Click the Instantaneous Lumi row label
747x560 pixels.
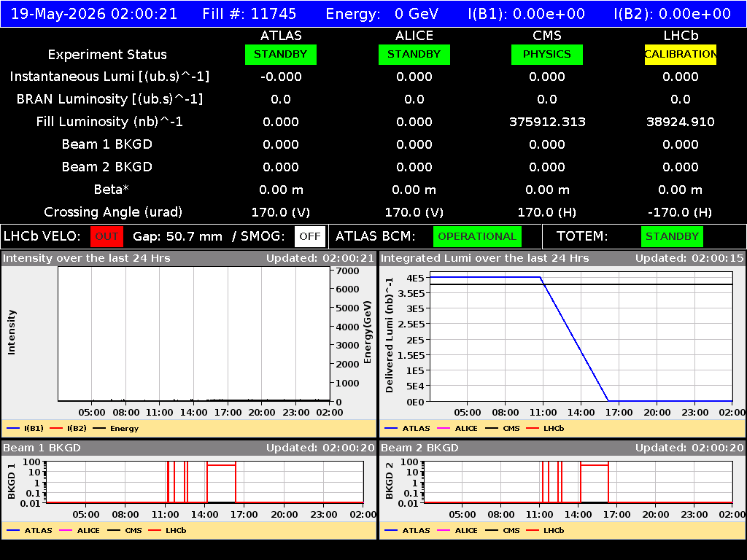[x=109, y=77]
